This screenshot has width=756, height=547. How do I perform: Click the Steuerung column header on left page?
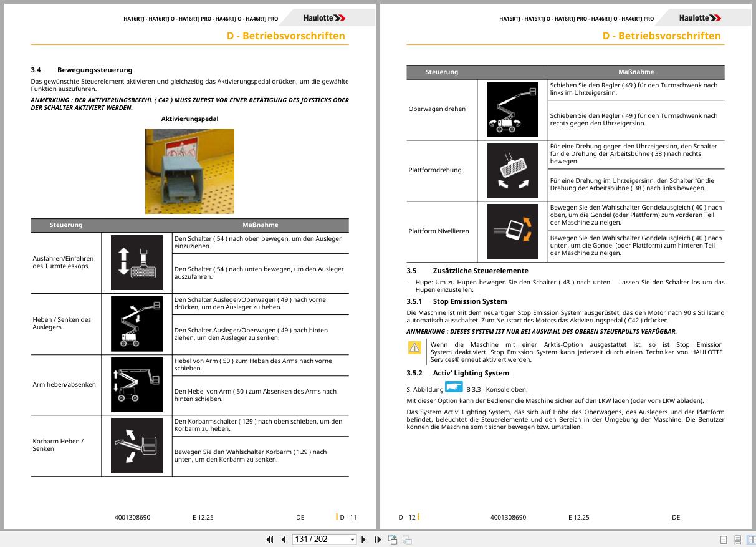tap(66, 225)
